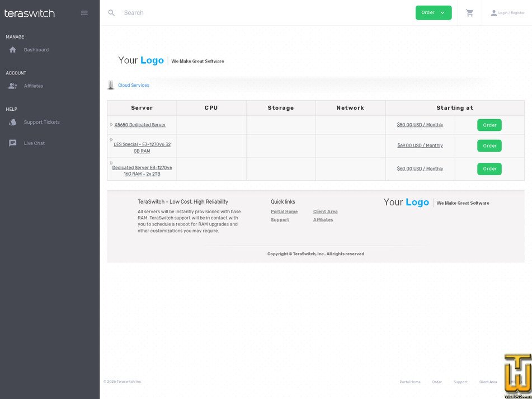Expand the X5650 Dedicated Server row triangle

[x=112, y=125]
